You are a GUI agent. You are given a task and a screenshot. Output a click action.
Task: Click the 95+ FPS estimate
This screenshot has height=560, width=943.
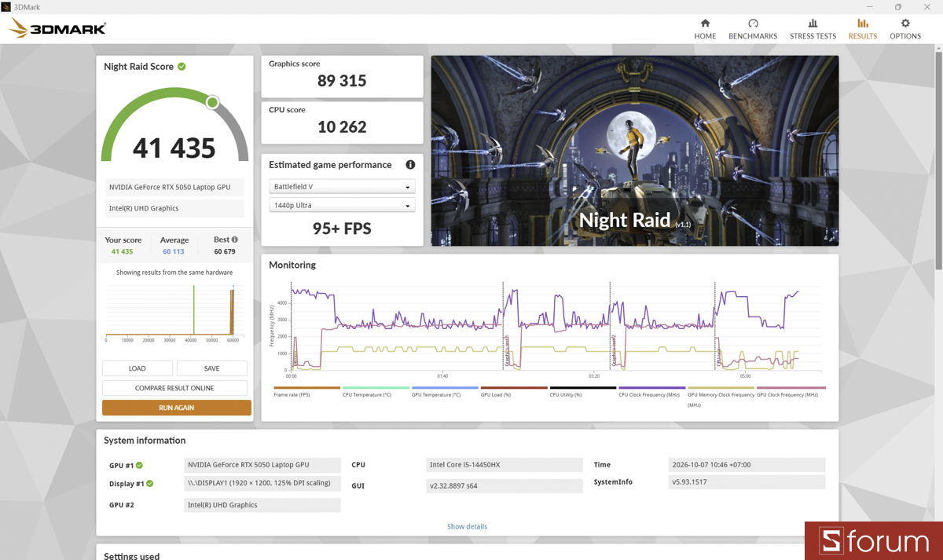[x=342, y=229]
